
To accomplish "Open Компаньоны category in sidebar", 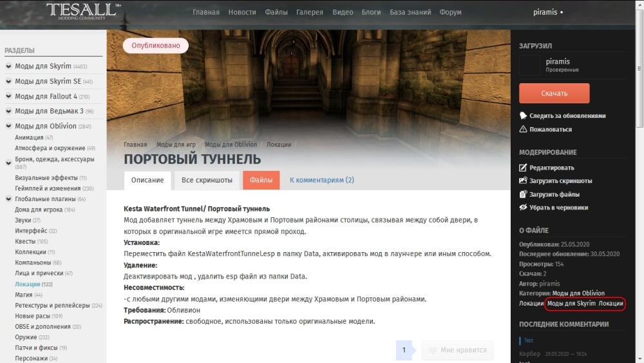I will point(33,262).
